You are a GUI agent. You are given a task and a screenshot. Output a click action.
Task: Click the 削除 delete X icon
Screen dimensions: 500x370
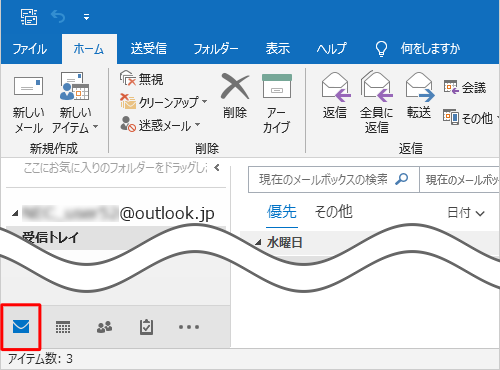point(235,86)
